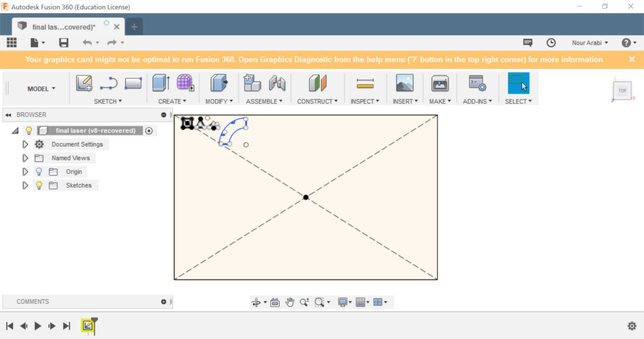Select the sketch Rectangle tool icon
The width and height of the screenshot is (644, 339).
133,83
